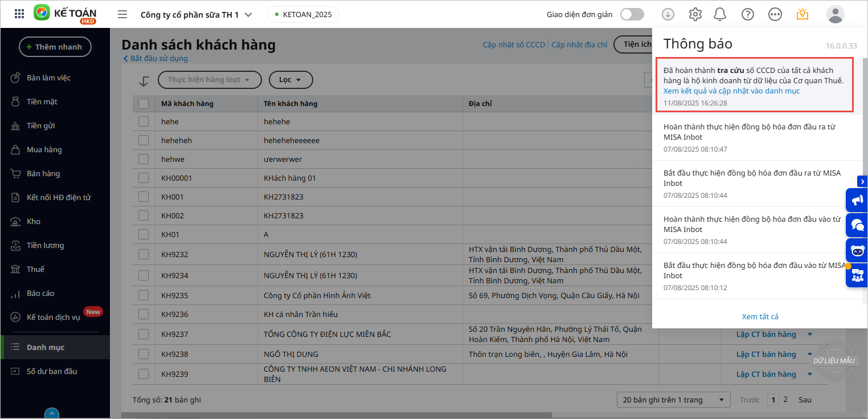This screenshot has width=868, height=419.
Task: Toggle the hamburger sidebar menu icon
Action: (122, 14)
